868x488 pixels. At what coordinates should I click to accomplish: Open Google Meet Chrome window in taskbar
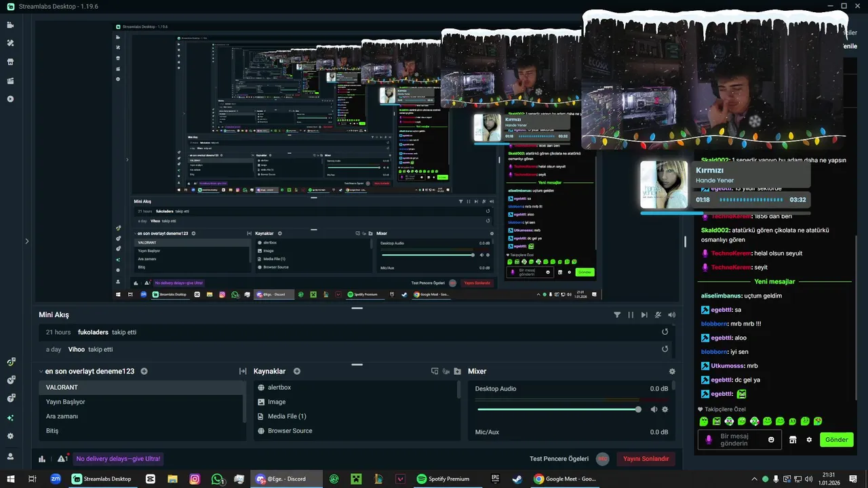564,479
